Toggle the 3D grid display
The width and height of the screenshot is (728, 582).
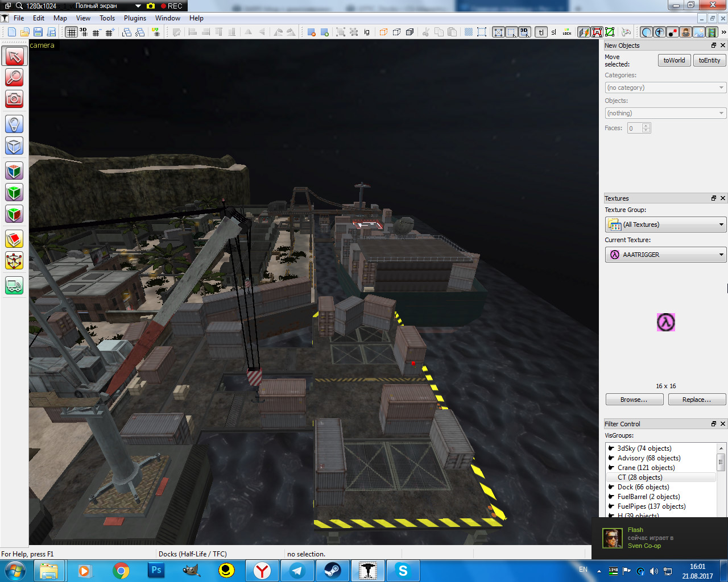(84, 32)
